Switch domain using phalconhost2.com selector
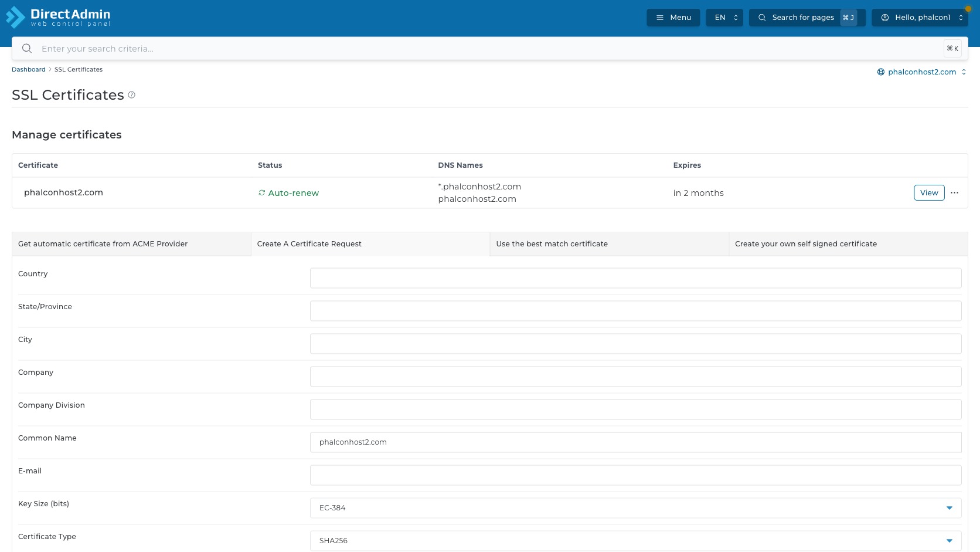The height and width of the screenshot is (552, 980). click(922, 72)
